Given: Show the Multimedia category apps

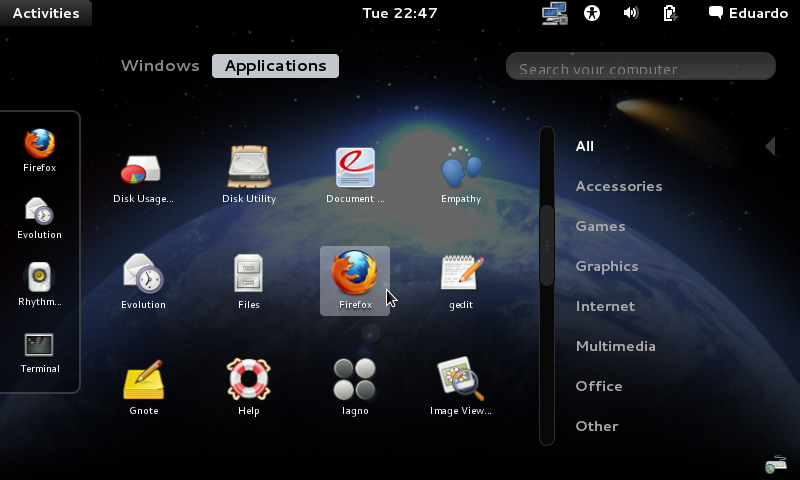Looking at the screenshot, I should (615, 346).
